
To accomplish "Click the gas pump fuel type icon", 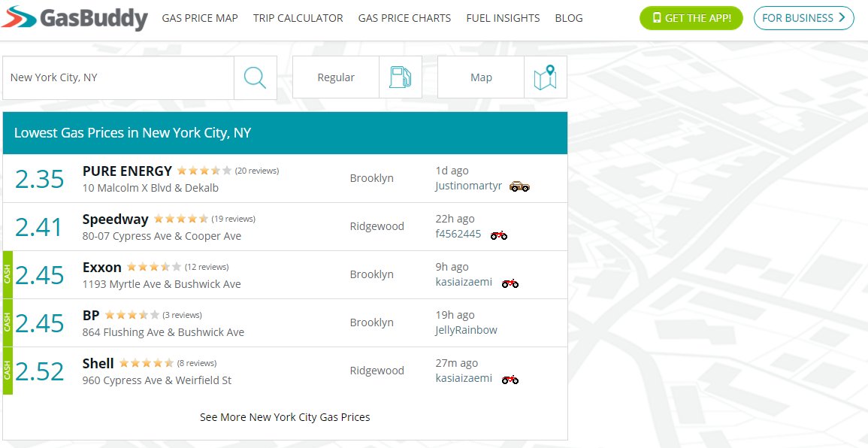I will click(400, 77).
